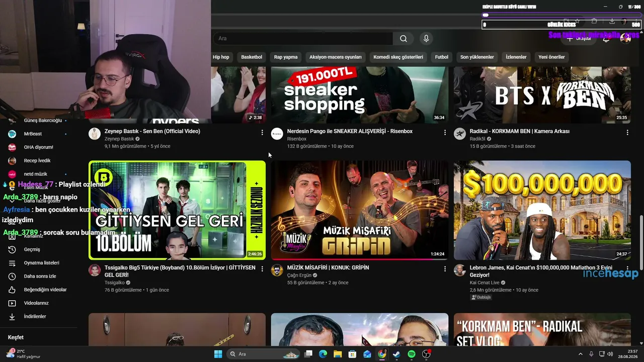Open video title Radikal - KORKMAM BEN Kamera Arkası
Image resolution: width=644 pixels, height=362 pixels.
point(520,131)
